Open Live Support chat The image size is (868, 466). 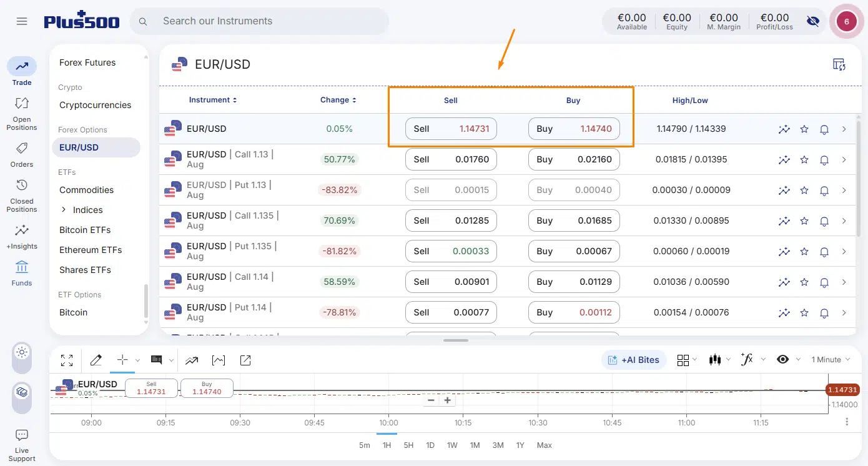pyautogui.click(x=22, y=445)
